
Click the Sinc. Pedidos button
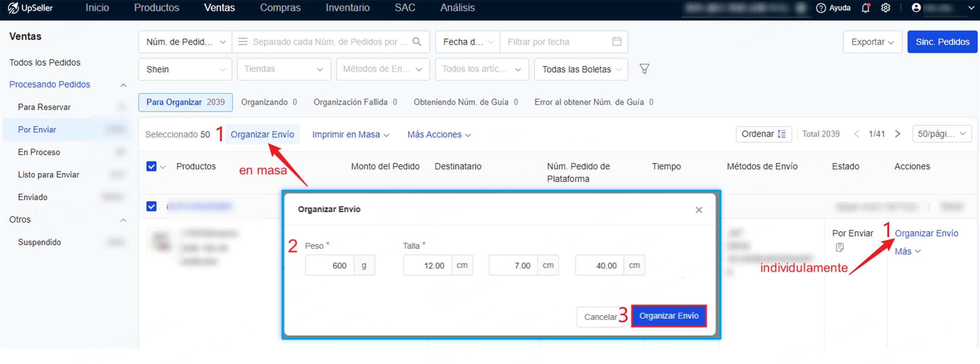(x=942, y=42)
